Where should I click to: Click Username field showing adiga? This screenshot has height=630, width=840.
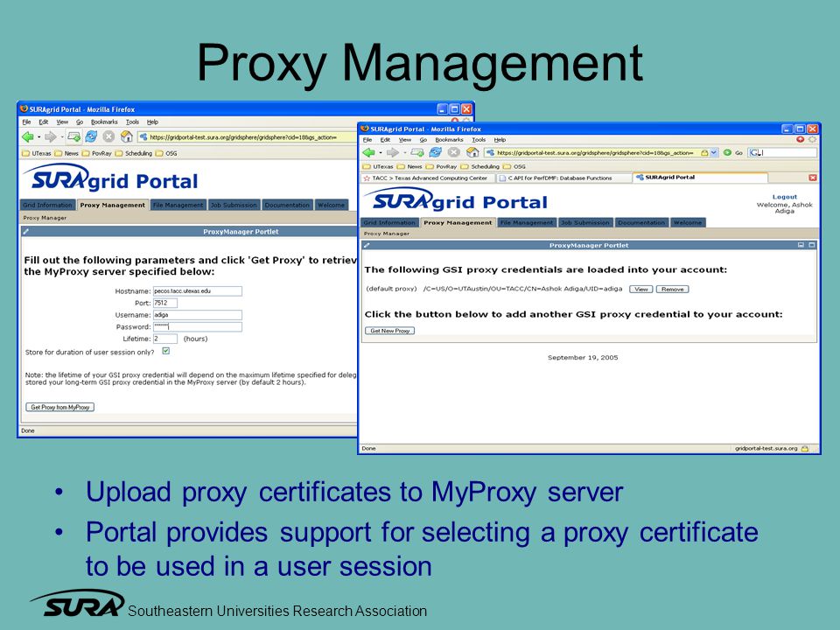tap(197, 315)
